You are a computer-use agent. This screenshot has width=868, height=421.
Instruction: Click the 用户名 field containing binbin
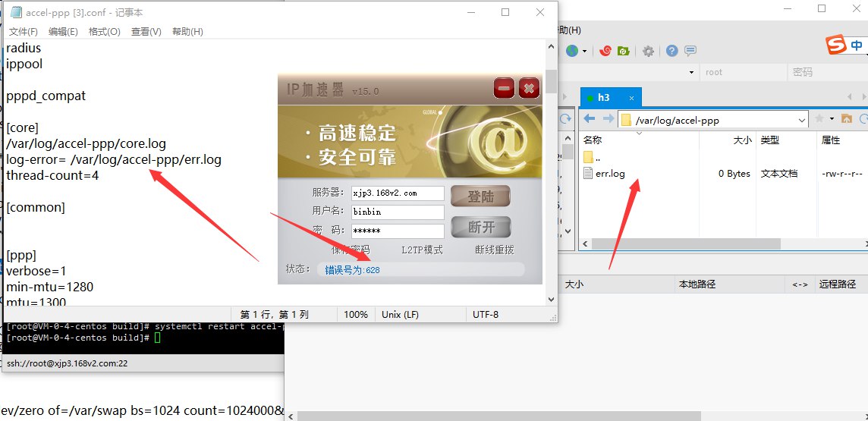pyautogui.click(x=398, y=212)
